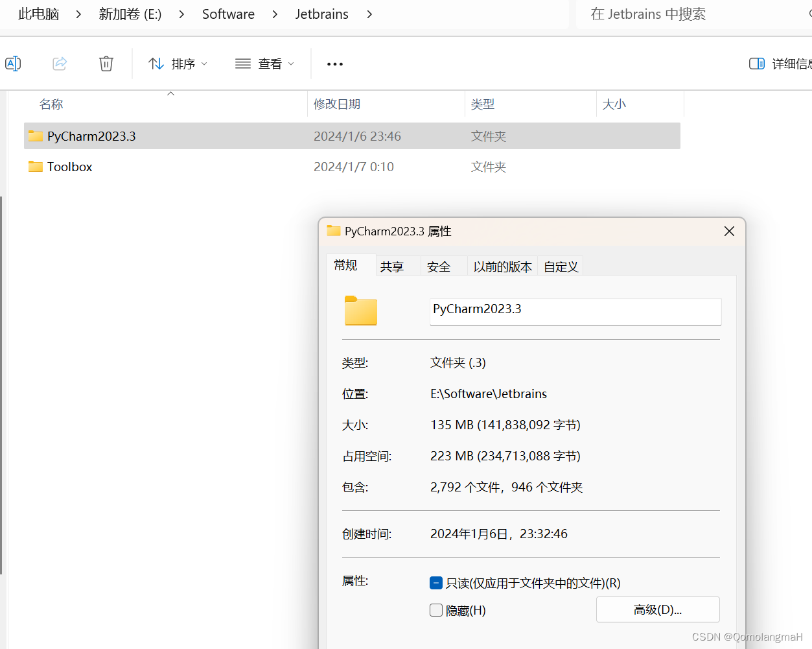
Task: Sort by 修改日期 column header
Action: [x=337, y=104]
